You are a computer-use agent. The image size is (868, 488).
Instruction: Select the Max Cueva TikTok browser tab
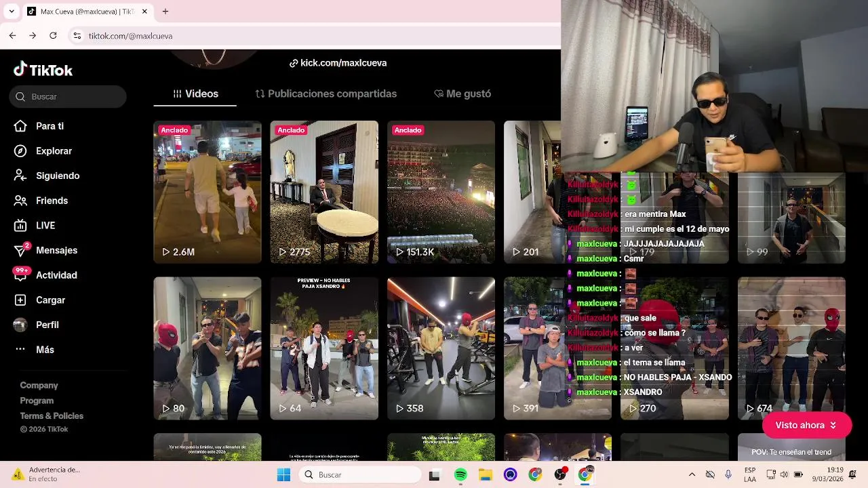point(87,12)
